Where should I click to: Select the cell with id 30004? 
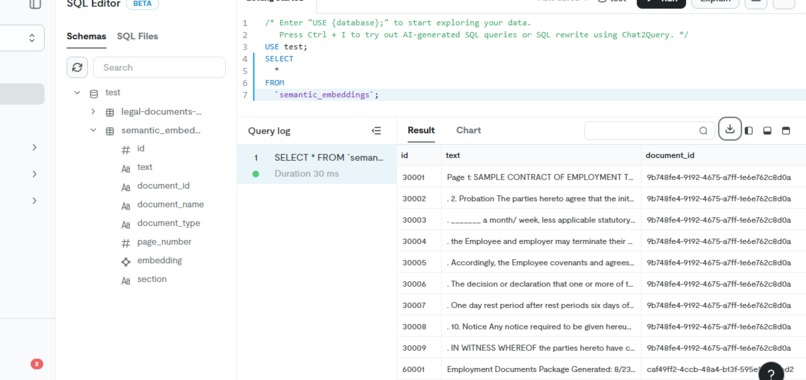point(419,241)
